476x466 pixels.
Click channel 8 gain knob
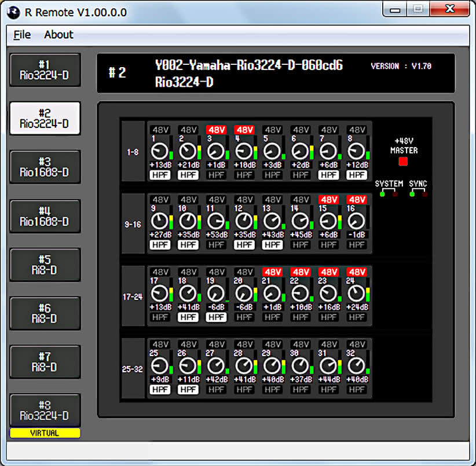coord(356,151)
